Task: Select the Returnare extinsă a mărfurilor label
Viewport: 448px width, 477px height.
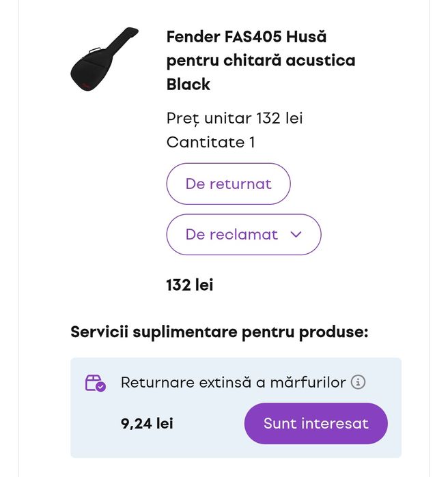Action: click(x=233, y=382)
